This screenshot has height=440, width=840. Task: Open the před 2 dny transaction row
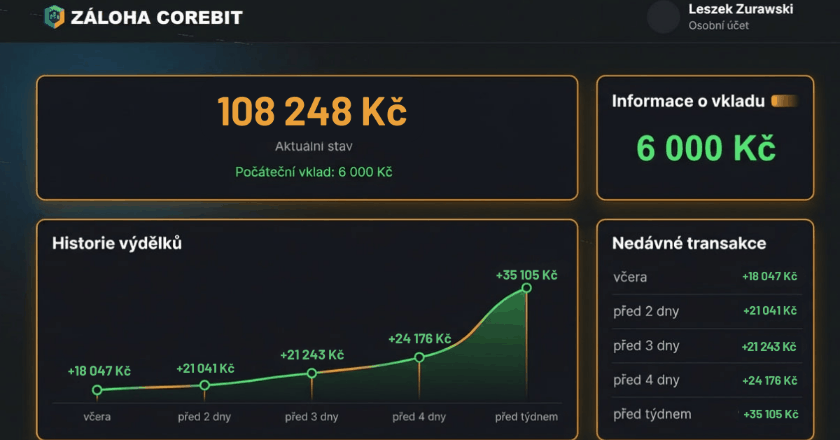coord(705,311)
